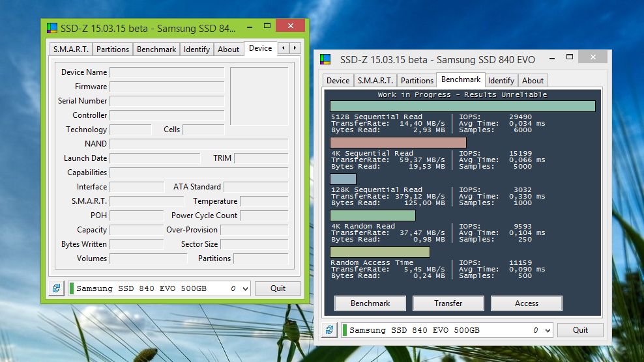
Task: Open Identify tab in the right window
Action: coord(501,81)
